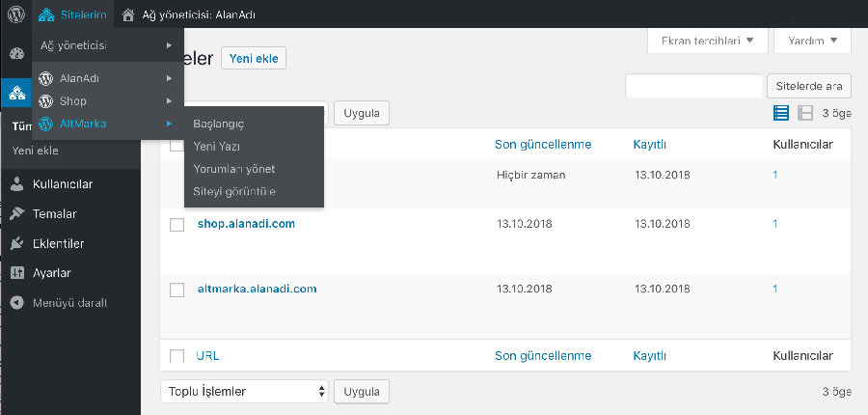Click the Sitelerde ara button

click(x=809, y=86)
